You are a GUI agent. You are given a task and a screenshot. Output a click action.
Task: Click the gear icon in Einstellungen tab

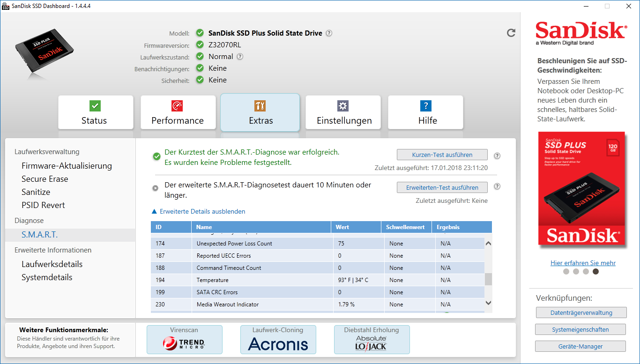pyautogui.click(x=343, y=105)
